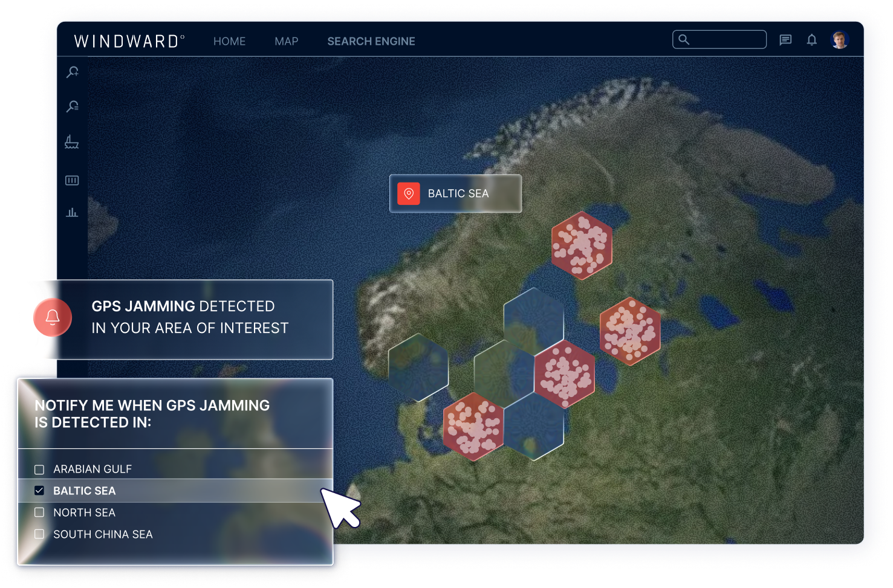Viewport: 893px width, 588px height.
Task: Open the Home menu item
Action: (x=229, y=41)
